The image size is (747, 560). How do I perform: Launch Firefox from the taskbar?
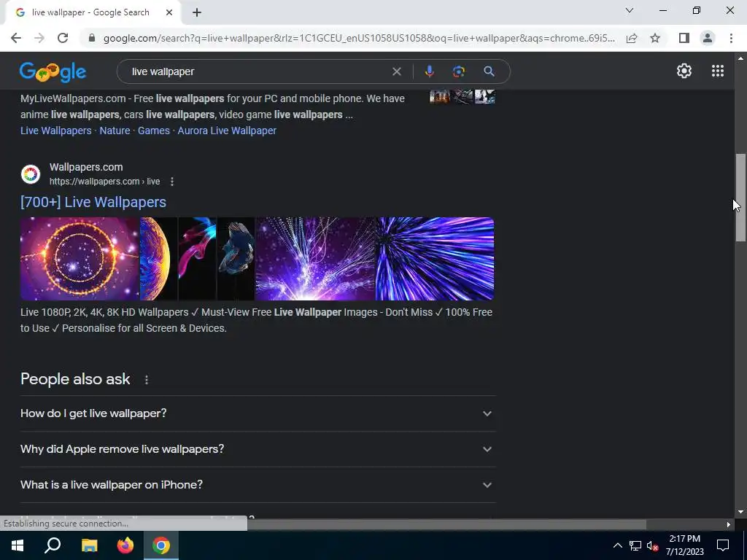pyautogui.click(x=125, y=545)
